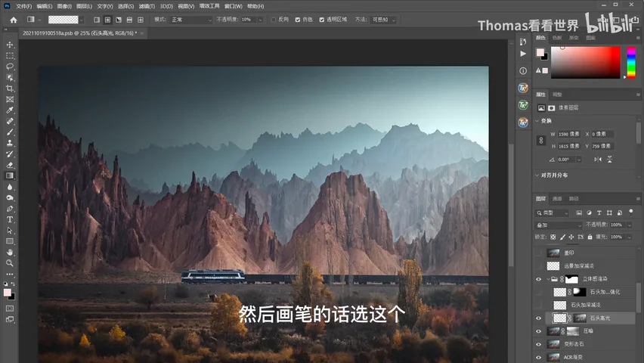Expand the 对齐并分布 section
The image size is (644, 363).
tap(537, 175)
